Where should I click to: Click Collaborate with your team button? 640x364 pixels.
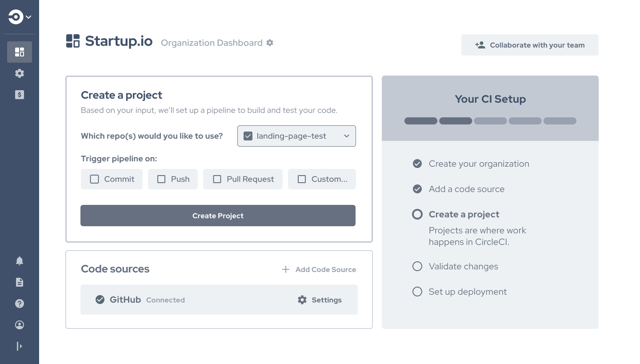pyautogui.click(x=530, y=45)
